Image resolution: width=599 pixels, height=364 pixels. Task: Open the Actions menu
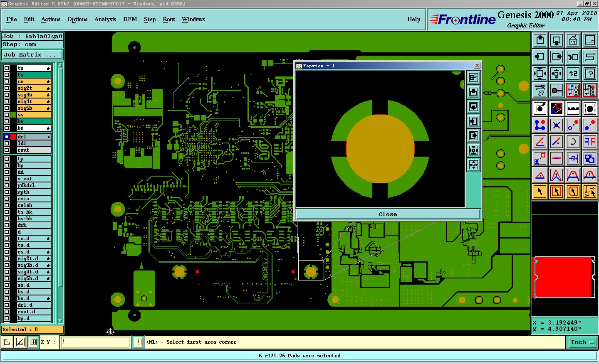point(51,19)
